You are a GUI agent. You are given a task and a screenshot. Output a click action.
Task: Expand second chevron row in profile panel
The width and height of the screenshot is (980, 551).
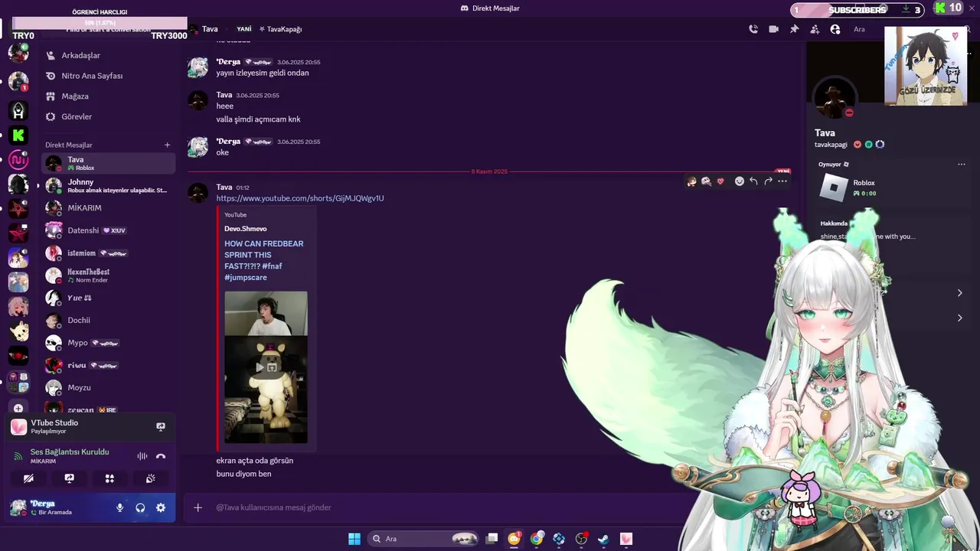click(959, 318)
